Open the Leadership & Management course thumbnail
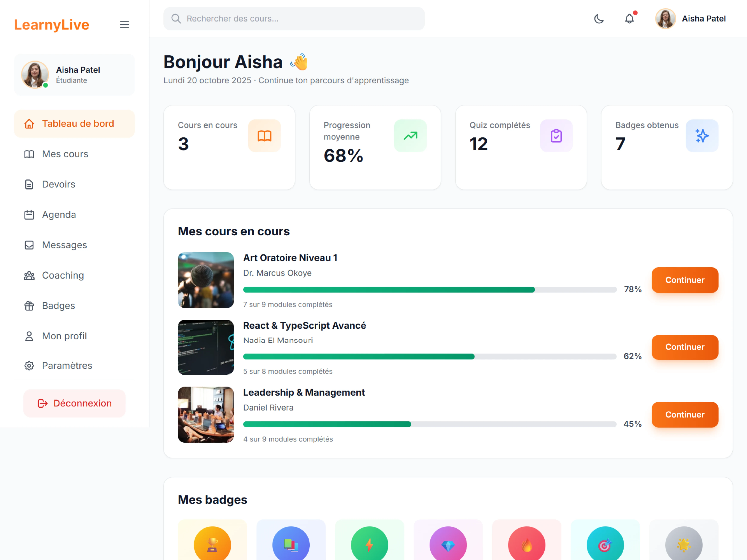747x560 pixels. 206,415
